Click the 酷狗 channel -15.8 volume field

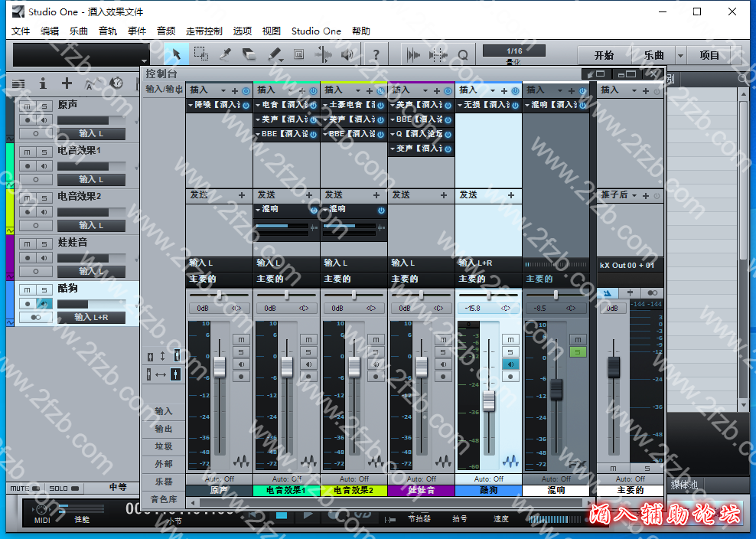click(x=473, y=308)
